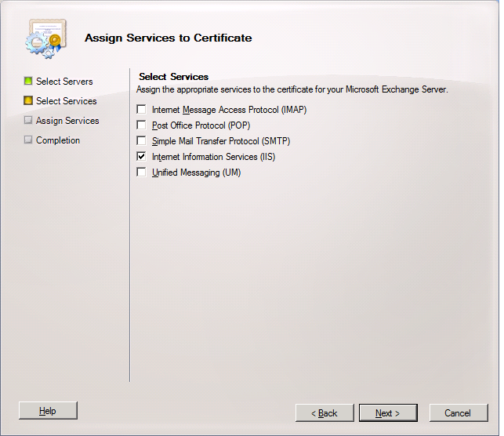Click the gray square beside Assign Services
This screenshot has height=436, width=504.
point(28,121)
